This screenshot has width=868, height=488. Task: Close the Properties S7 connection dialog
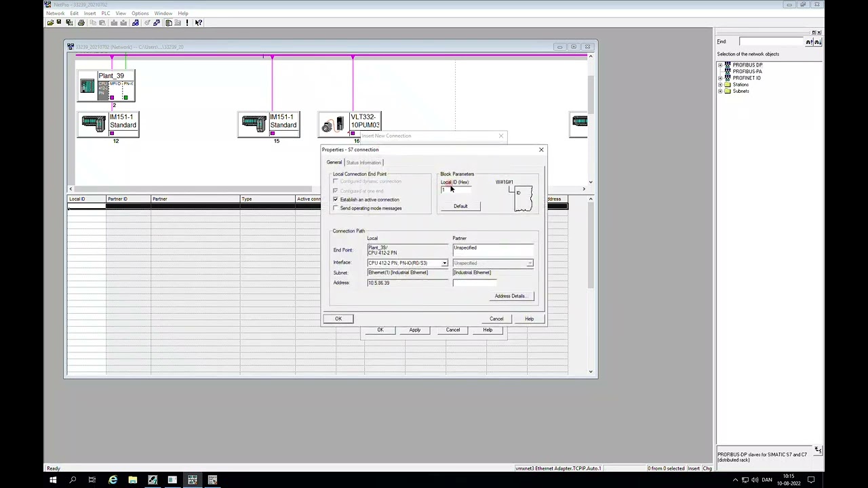pos(541,150)
